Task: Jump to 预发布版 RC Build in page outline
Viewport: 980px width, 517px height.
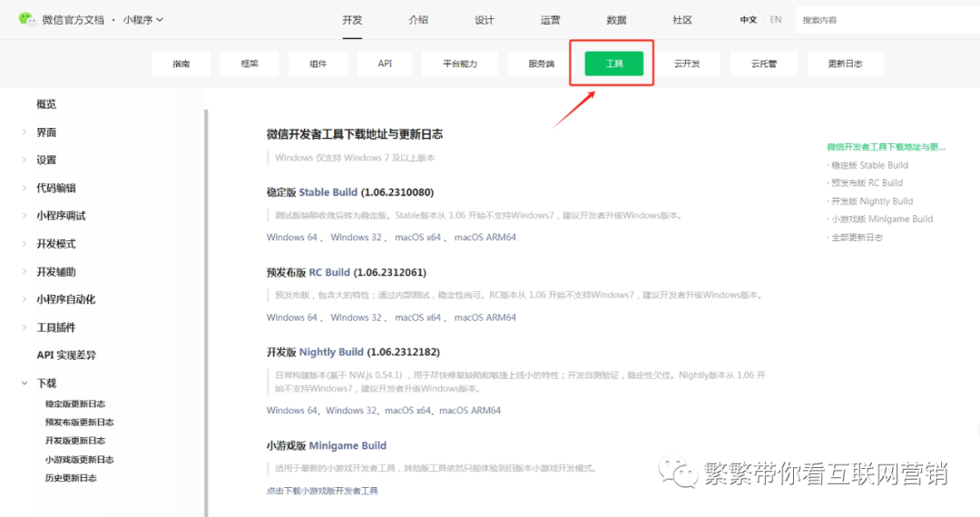Action: (x=867, y=183)
